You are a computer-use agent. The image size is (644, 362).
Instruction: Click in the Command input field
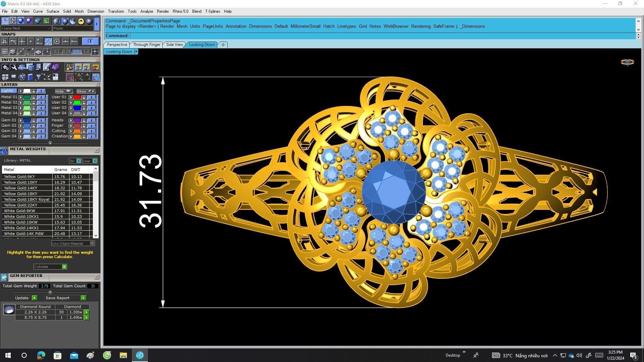pos(382,36)
